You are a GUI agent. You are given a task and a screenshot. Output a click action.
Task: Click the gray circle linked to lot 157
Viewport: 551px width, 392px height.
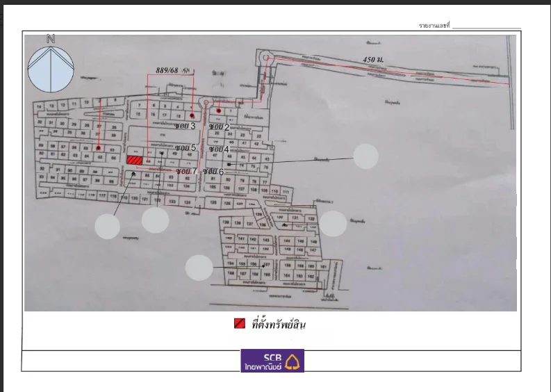(199, 268)
